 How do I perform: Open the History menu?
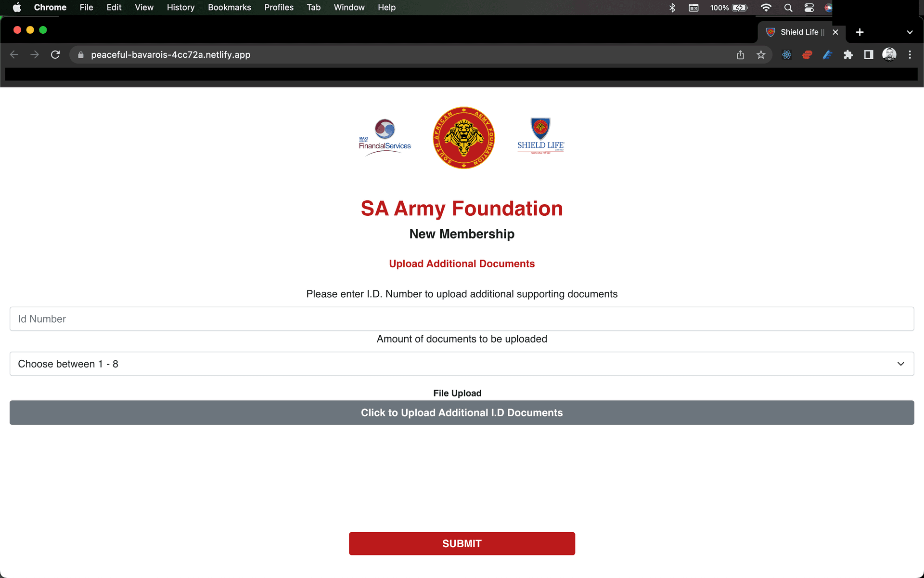[180, 7]
